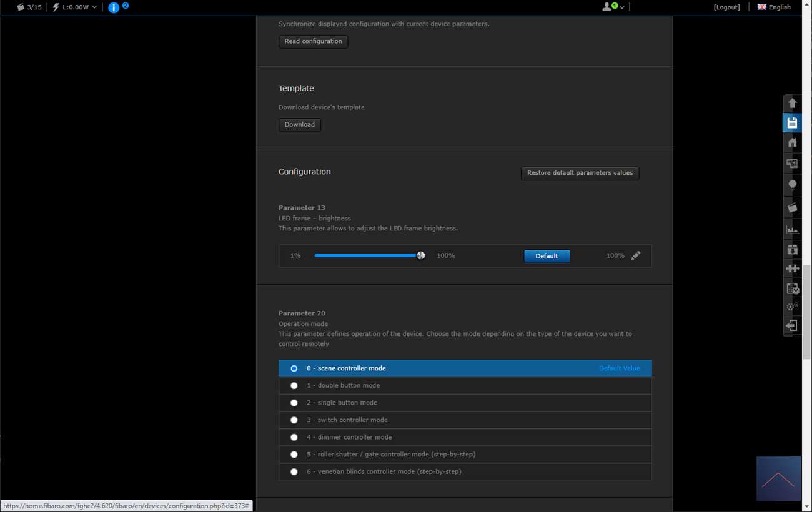
Task: Open the English language selector
Action: 774,7
